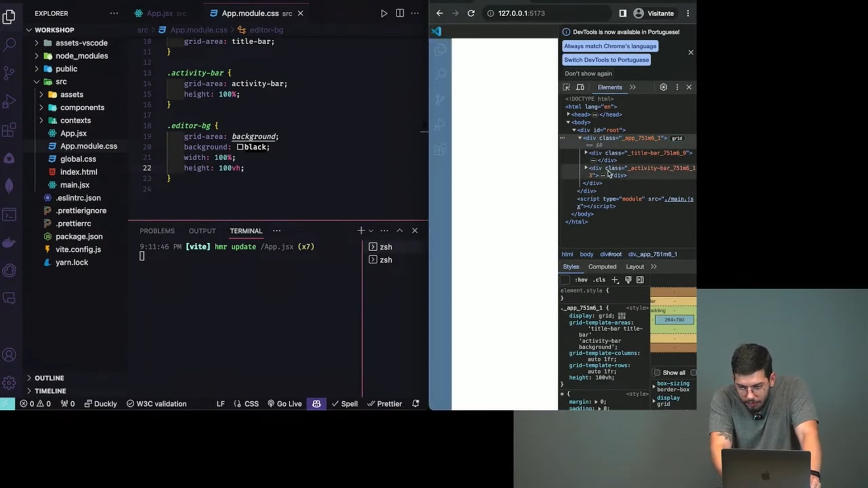Toggle the :hov element state button
The width and height of the screenshot is (868, 488).
(x=581, y=280)
